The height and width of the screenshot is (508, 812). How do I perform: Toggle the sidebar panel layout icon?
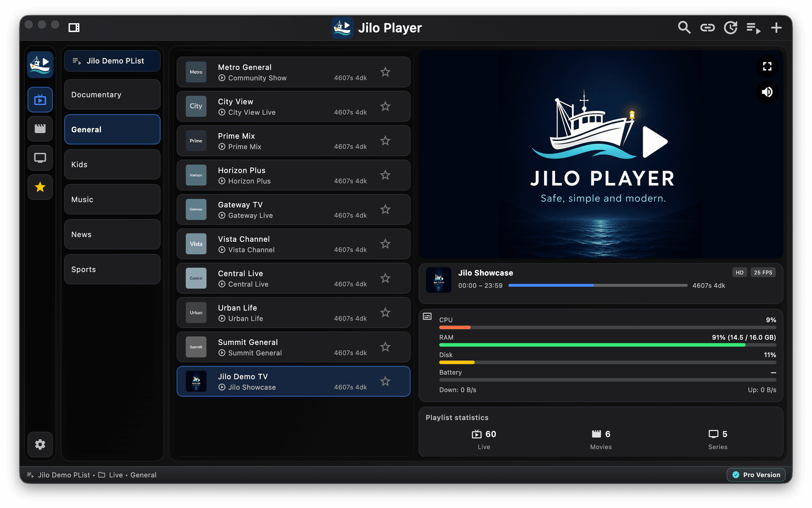[x=74, y=28]
